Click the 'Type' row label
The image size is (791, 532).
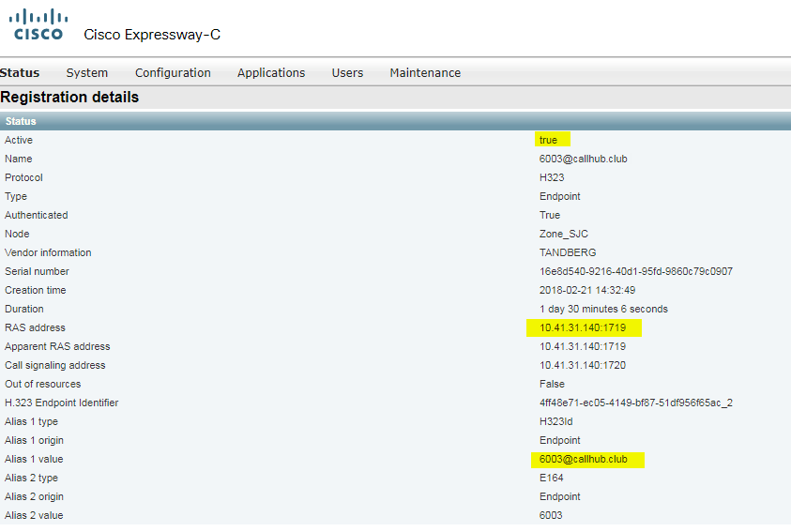[16, 196]
